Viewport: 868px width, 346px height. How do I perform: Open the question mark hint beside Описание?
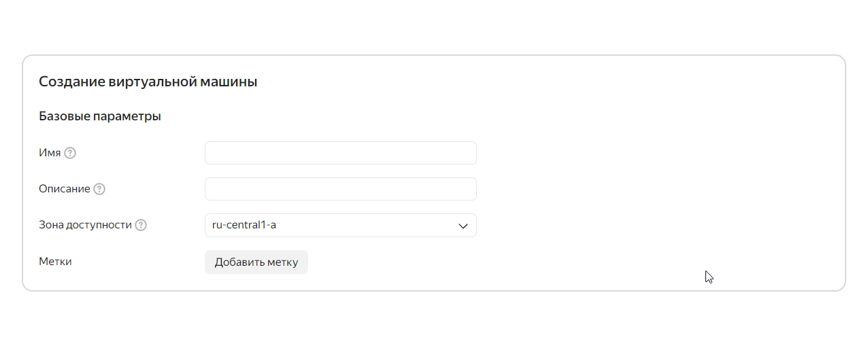pyautogui.click(x=99, y=189)
